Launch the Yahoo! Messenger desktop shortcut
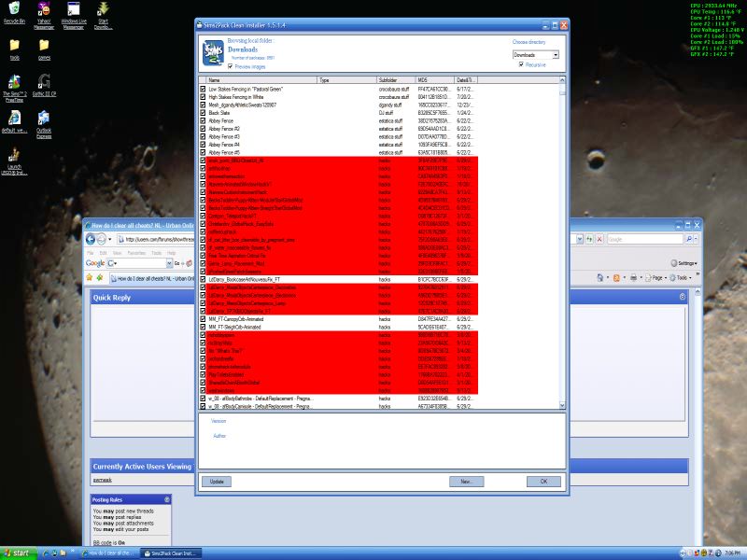The width and height of the screenshot is (747, 560). click(44, 15)
